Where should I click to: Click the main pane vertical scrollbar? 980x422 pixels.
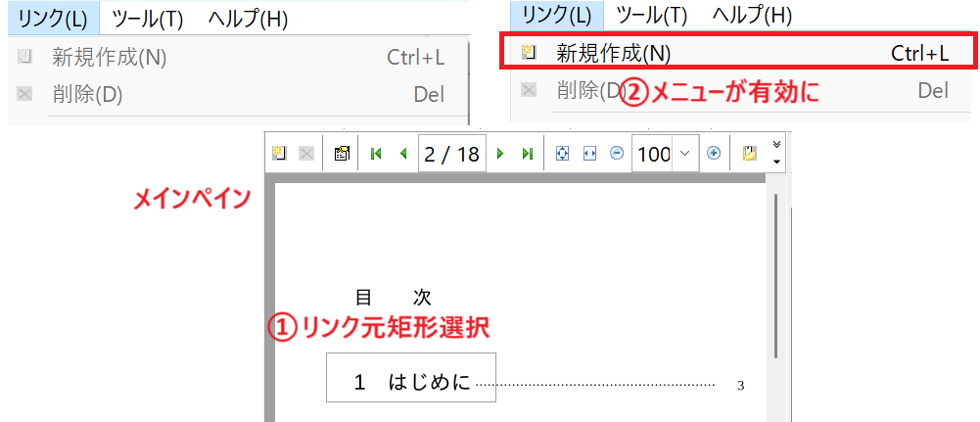[x=775, y=276]
